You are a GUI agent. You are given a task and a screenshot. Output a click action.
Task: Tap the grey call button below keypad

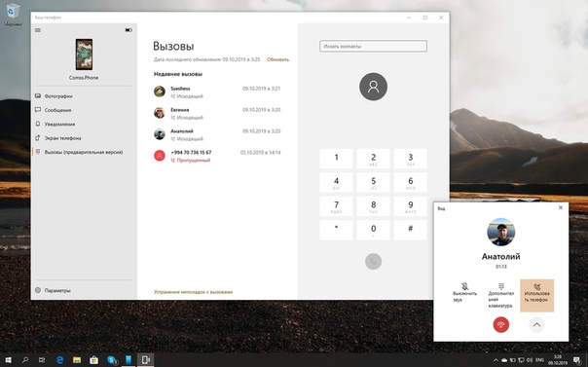click(373, 261)
